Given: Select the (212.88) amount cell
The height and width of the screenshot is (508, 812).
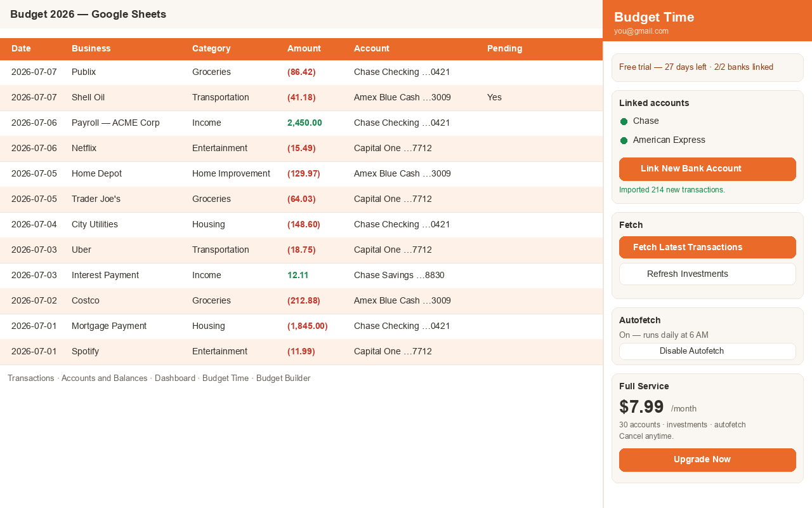Looking at the screenshot, I should point(304,301).
